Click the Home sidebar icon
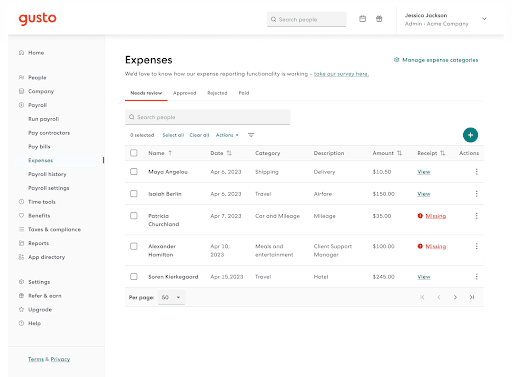 click(x=21, y=53)
